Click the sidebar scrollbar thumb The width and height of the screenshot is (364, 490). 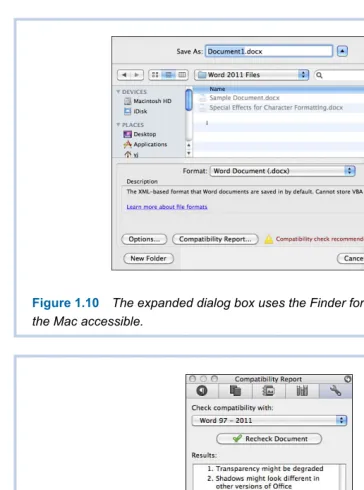pyautogui.click(x=189, y=100)
